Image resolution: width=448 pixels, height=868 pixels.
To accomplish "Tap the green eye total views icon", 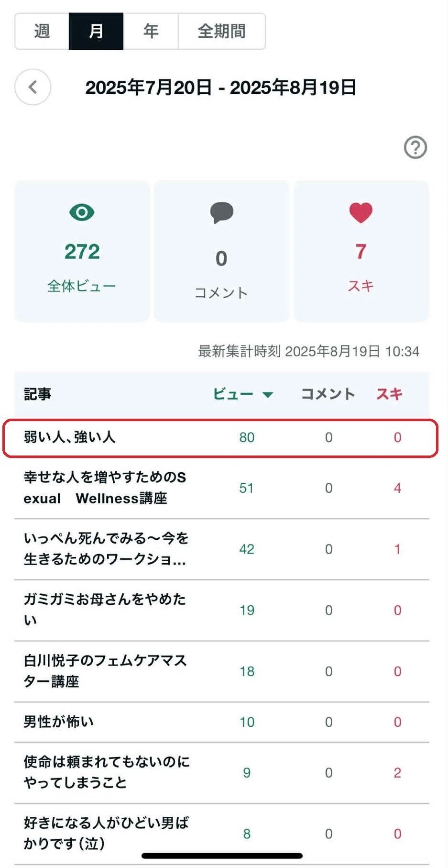I will point(82,212).
